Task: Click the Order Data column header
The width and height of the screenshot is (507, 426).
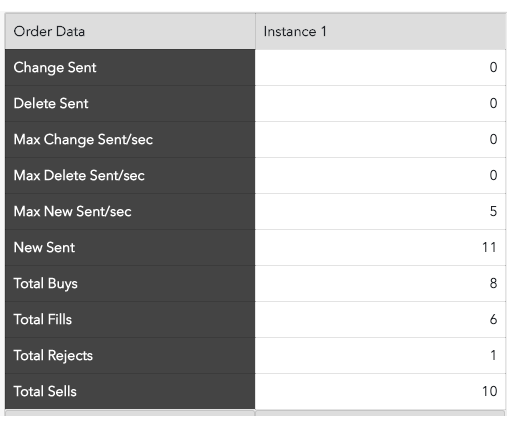Action: click(x=130, y=31)
